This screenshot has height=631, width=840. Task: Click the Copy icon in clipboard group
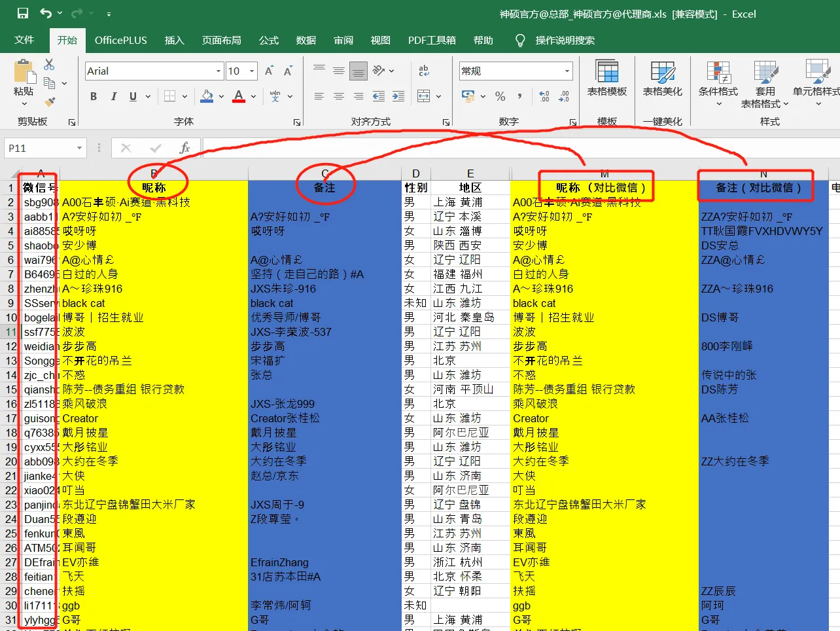pyautogui.click(x=49, y=83)
